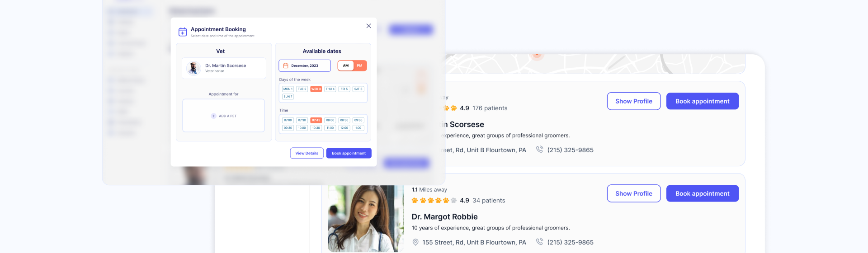Image resolution: width=868 pixels, height=253 pixels.
Task: Click the paw rating icons for Dr. Margot Robbie
Action: 434,201
